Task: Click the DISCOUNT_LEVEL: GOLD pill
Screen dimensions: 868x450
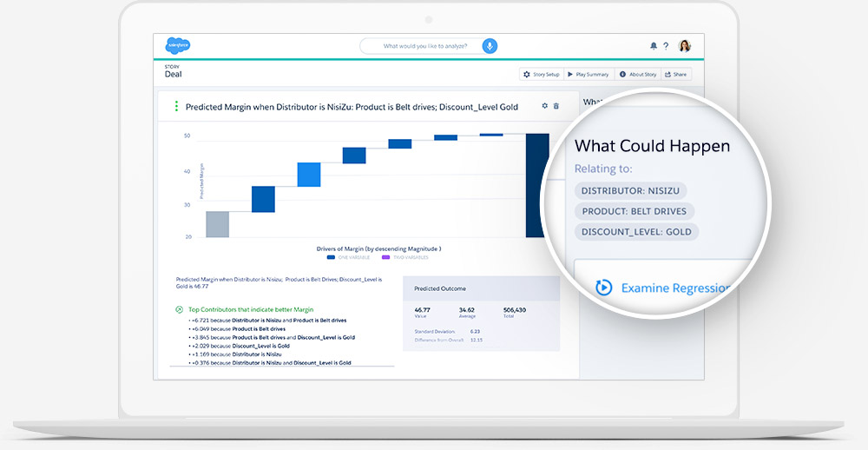Action: tap(636, 232)
